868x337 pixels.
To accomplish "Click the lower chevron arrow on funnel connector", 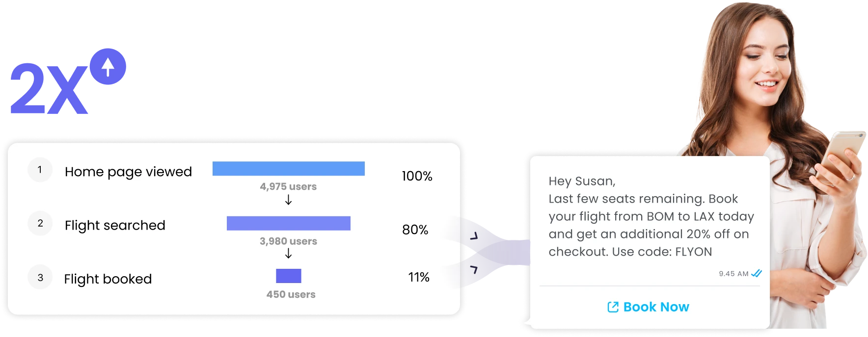I will tap(474, 269).
